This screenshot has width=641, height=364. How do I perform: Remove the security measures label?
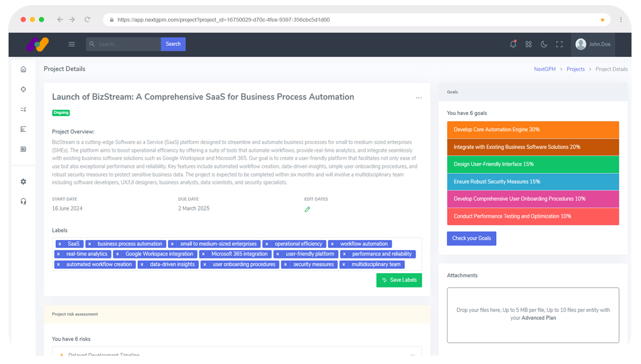pyautogui.click(x=285, y=265)
